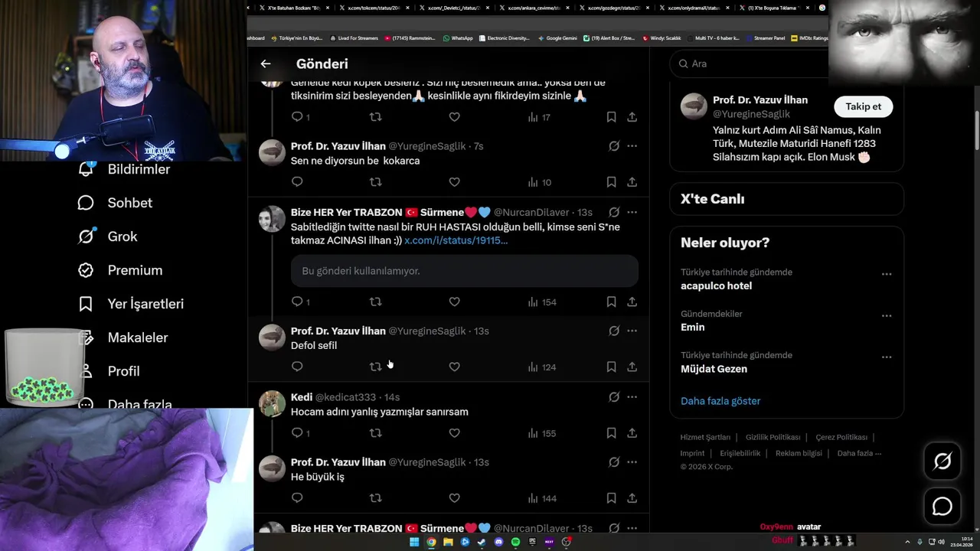This screenshot has height=551, width=980.
Task: Open Kedi's profile avatar
Action: point(272,403)
